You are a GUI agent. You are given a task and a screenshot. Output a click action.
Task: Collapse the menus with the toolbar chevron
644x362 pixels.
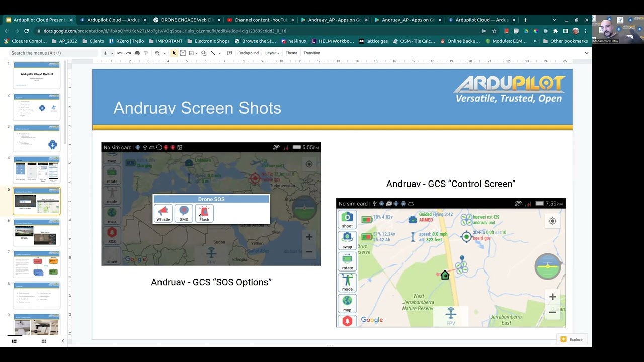coord(586,53)
